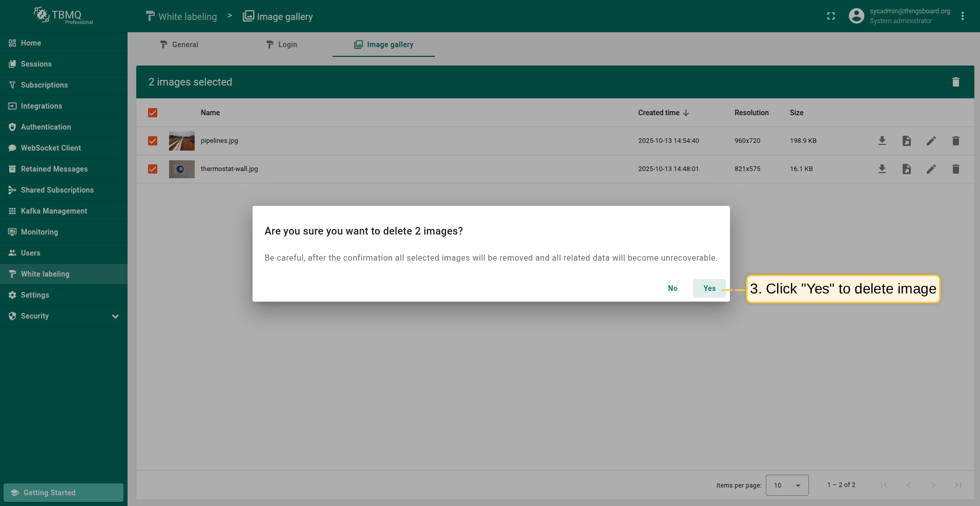
Task: Delete thermostat-wall.jpg using its trash icon
Action: 955,169
